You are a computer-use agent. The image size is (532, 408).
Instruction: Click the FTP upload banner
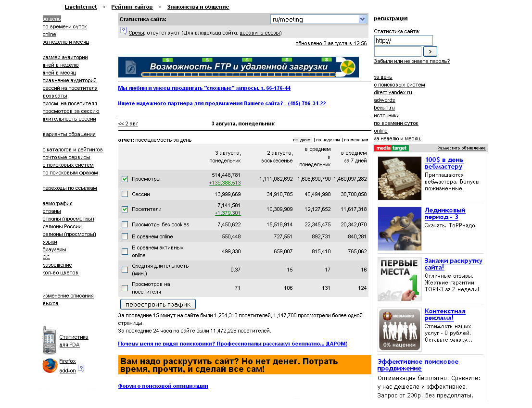click(238, 67)
